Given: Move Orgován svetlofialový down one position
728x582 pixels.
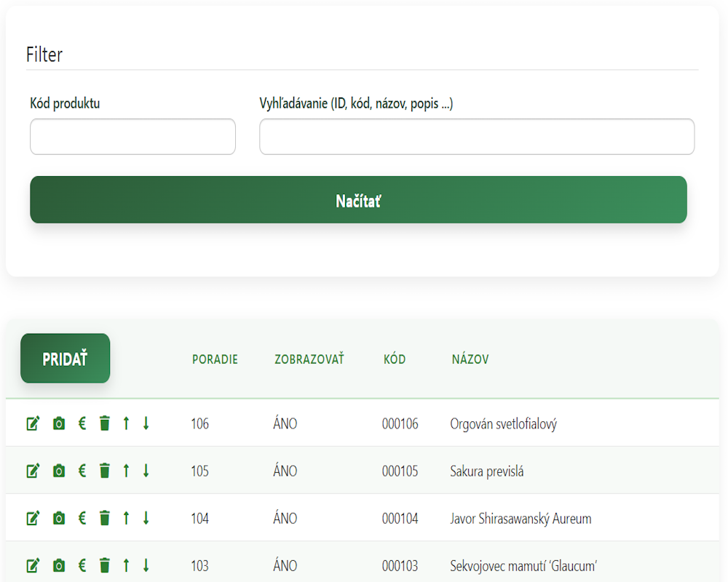Looking at the screenshot, I should [x=146, y=423].
